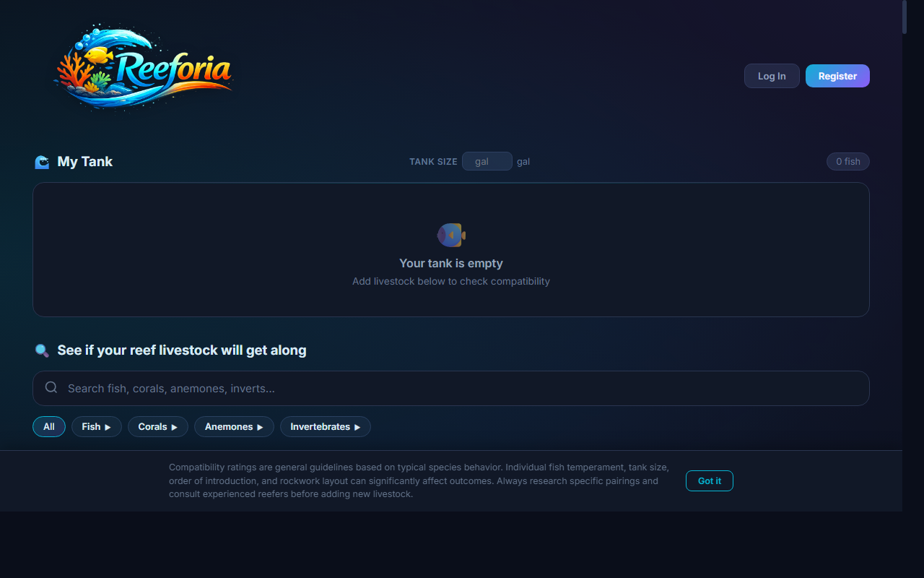Click the search icon inside search bar
The width and height of the screenshot is (924, 578).
pyautogui.click(x=51, y=388)
